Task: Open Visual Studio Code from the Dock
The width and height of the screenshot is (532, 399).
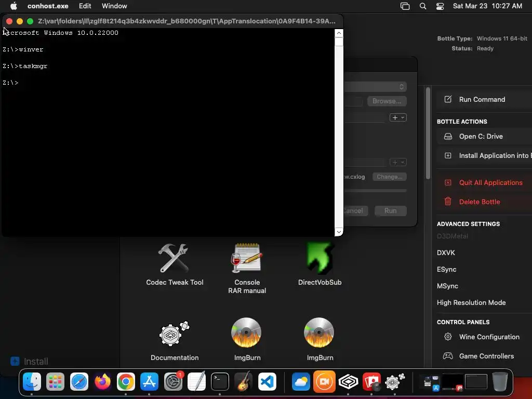Action: (x=267, y=381)
